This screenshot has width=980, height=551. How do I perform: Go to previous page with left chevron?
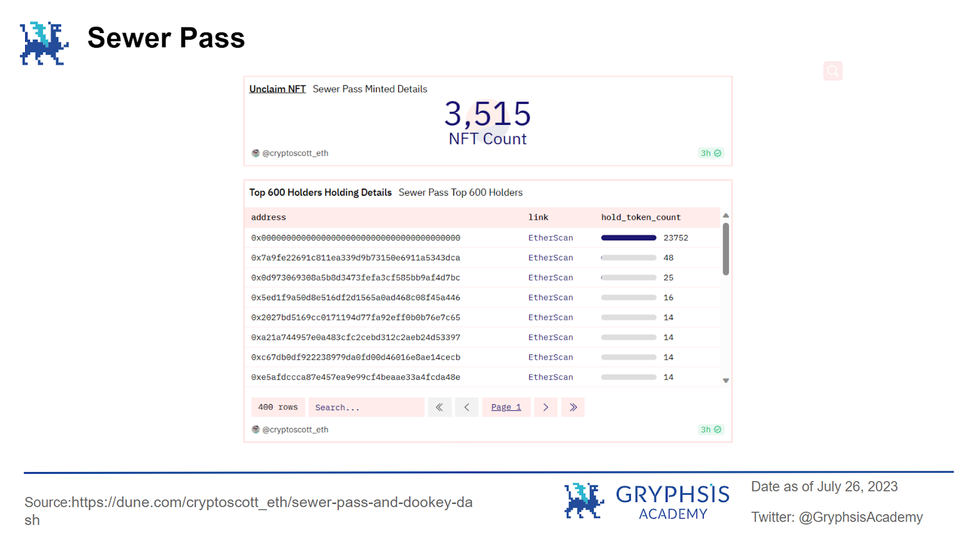coord(467,407)
